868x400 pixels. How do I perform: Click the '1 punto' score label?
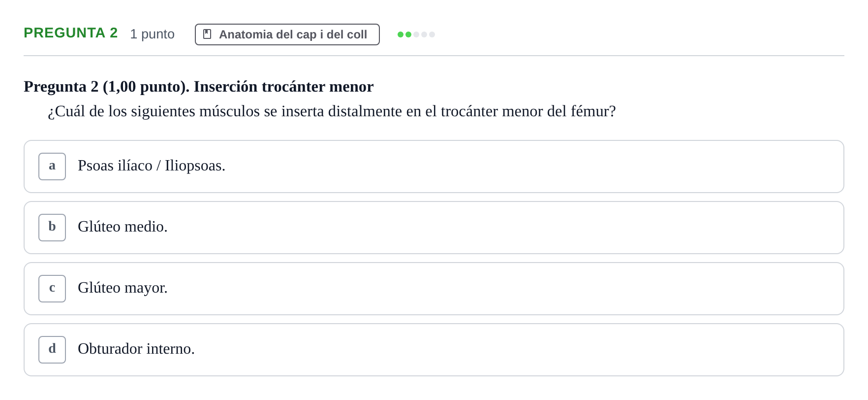click(152, 34)
